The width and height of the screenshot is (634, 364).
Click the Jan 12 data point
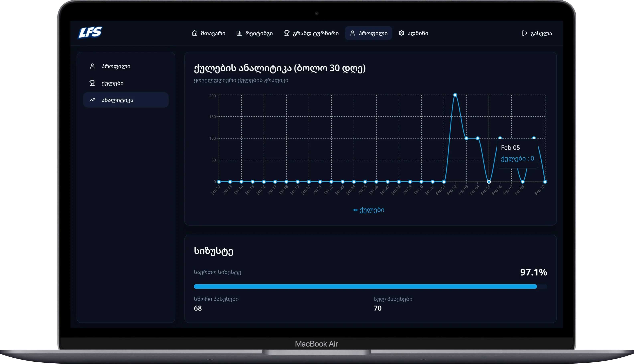click(x=219, y=182)
